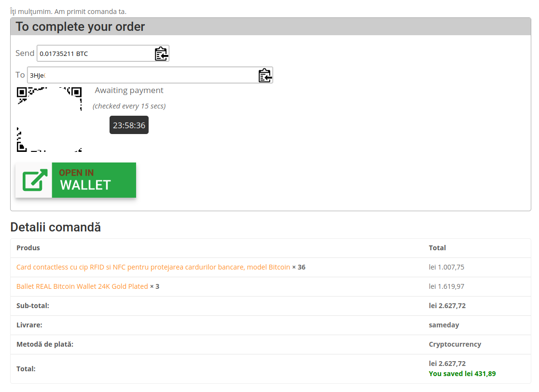Image resolution: width=539 pixels, height=392 pixels.
Task: Click the Awaiting payment status text
Action: (x=129, y=90)
